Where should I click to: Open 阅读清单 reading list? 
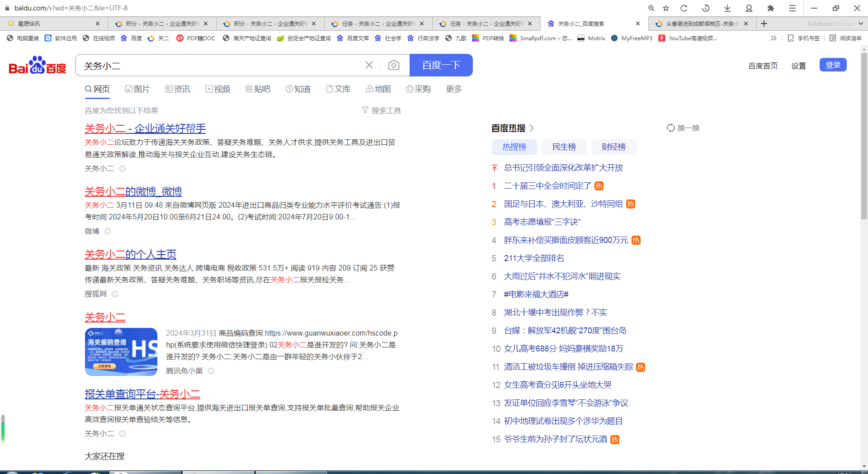pos(845,38)
